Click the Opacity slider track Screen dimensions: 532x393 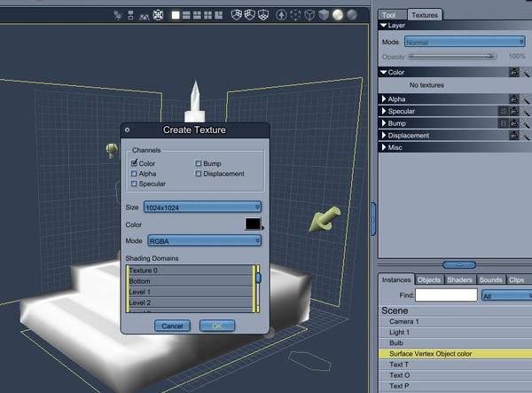click(452, 56)
